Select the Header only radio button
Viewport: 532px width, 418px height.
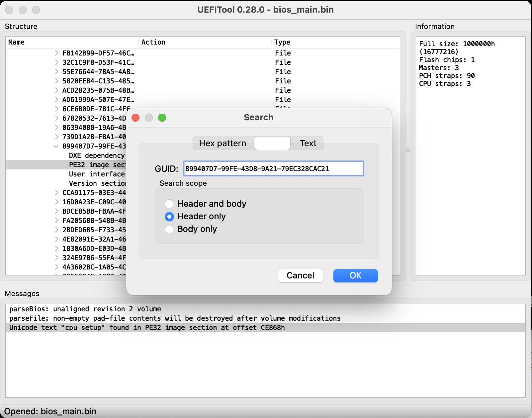pos(195,217)
